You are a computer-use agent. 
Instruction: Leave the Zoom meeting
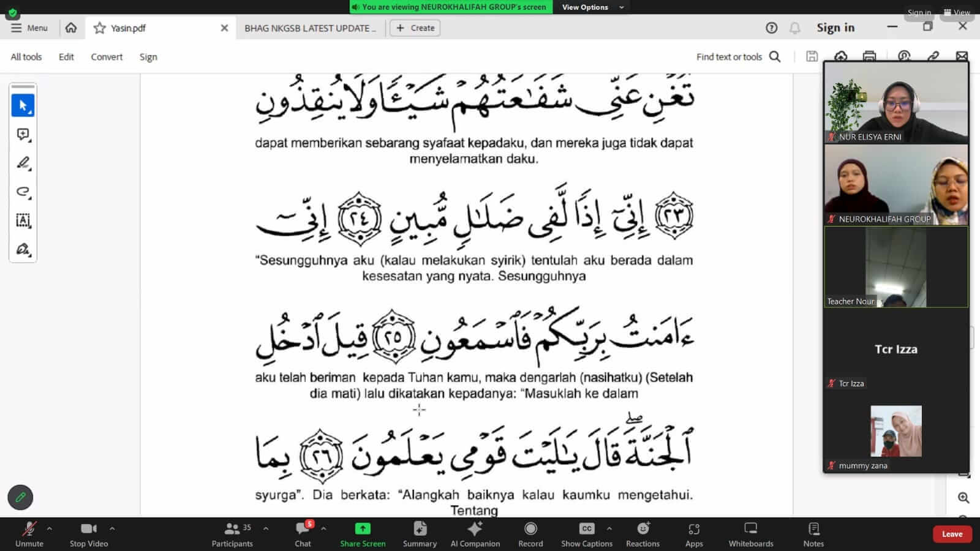[x=952, y=534]
